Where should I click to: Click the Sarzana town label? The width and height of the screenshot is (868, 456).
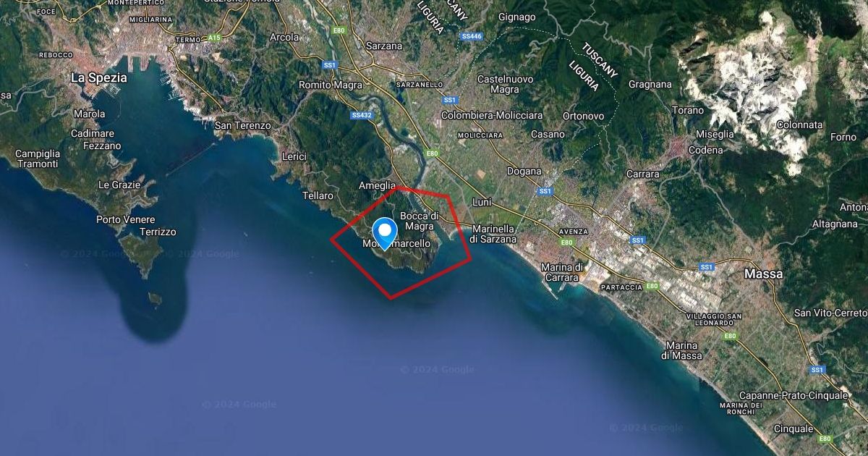point(384,46)
